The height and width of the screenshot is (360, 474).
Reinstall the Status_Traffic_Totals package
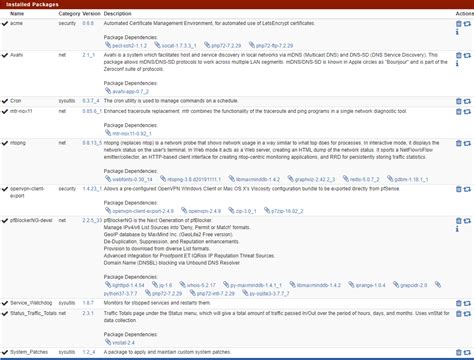coord(467,314)
